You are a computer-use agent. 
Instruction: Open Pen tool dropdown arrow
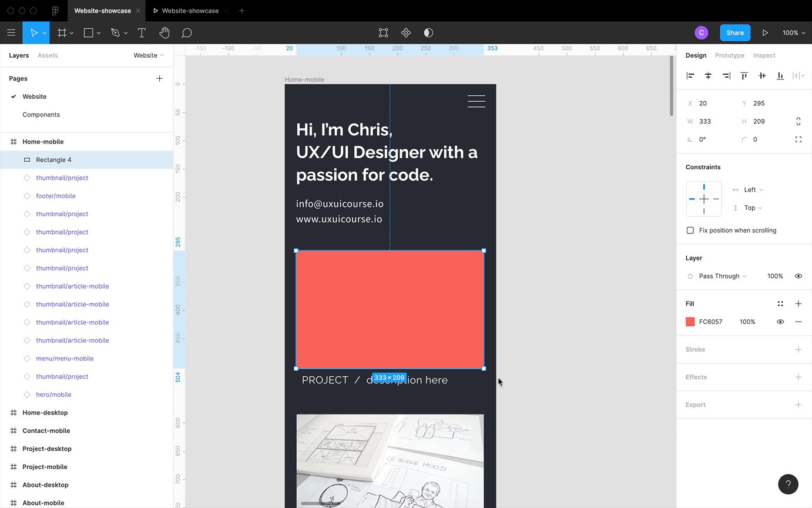[x=126, y=34]
